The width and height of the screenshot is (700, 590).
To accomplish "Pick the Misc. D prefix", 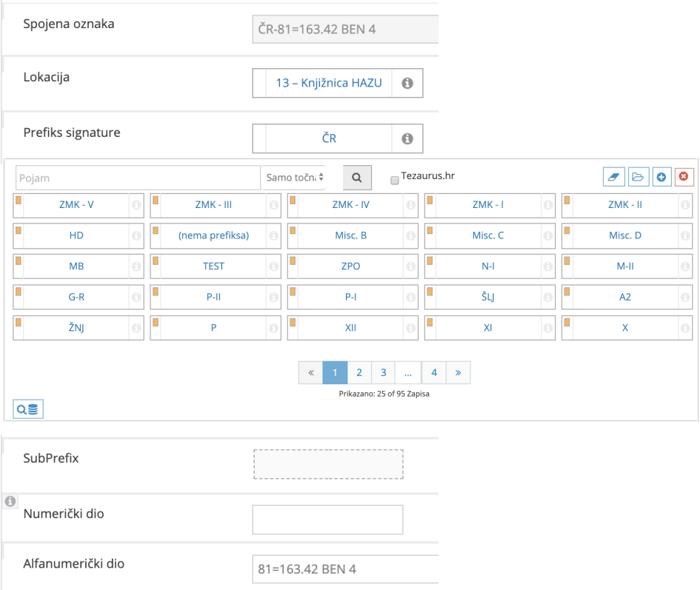I will tap(624, 235).
